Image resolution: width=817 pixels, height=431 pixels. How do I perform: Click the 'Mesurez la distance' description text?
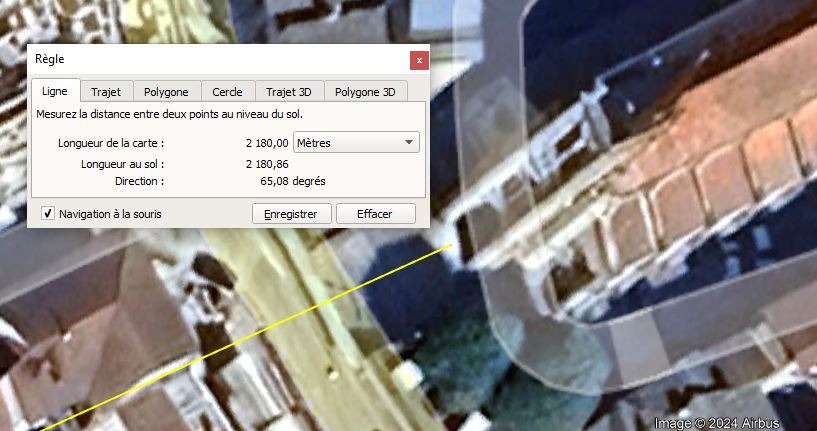[x=169, y=114]
